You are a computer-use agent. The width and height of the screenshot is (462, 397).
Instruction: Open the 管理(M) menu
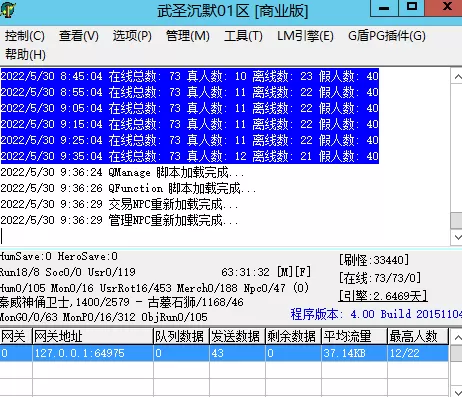188,36
